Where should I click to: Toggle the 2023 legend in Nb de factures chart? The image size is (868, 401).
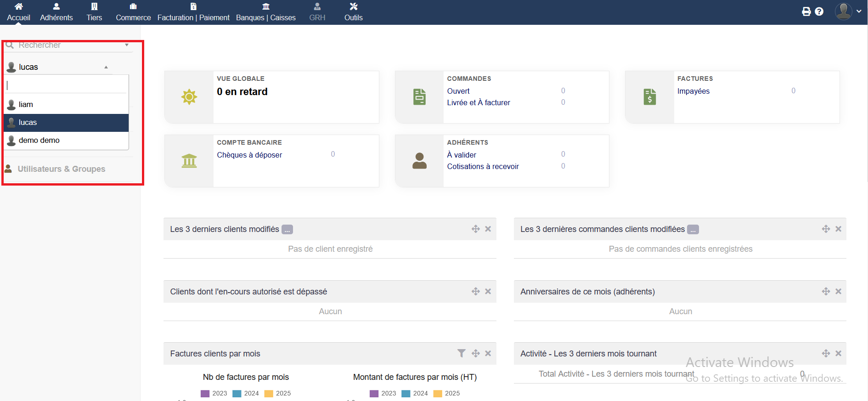[x=214, y=393]
